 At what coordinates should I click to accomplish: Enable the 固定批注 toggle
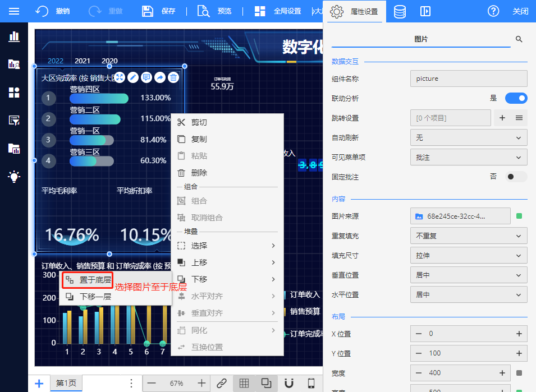516,177
